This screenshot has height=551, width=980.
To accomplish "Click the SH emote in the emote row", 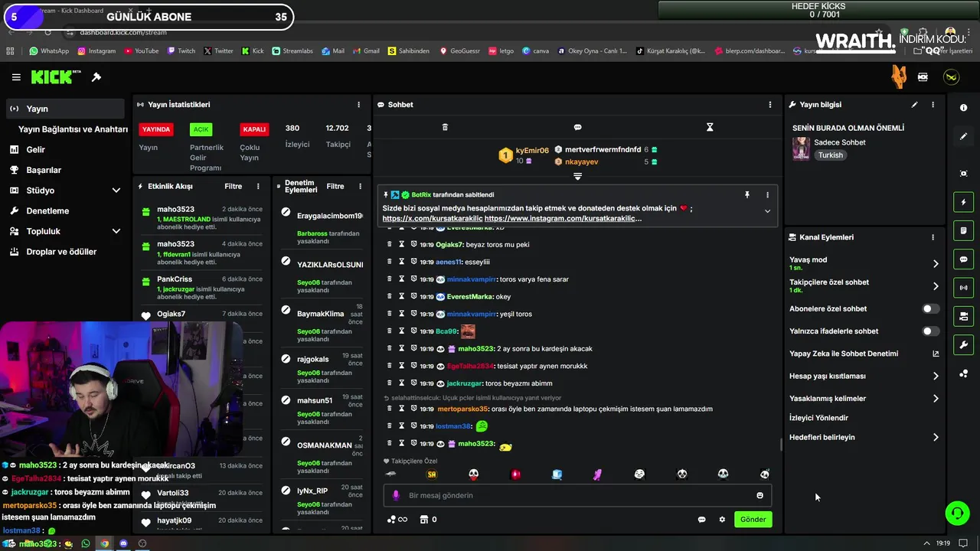I will 432,474.
